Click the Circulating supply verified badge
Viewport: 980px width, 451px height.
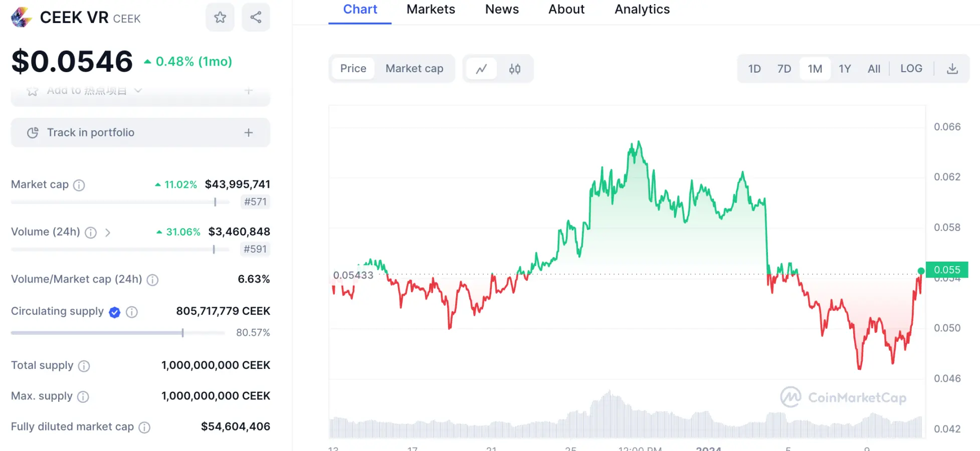click(115, 312)
